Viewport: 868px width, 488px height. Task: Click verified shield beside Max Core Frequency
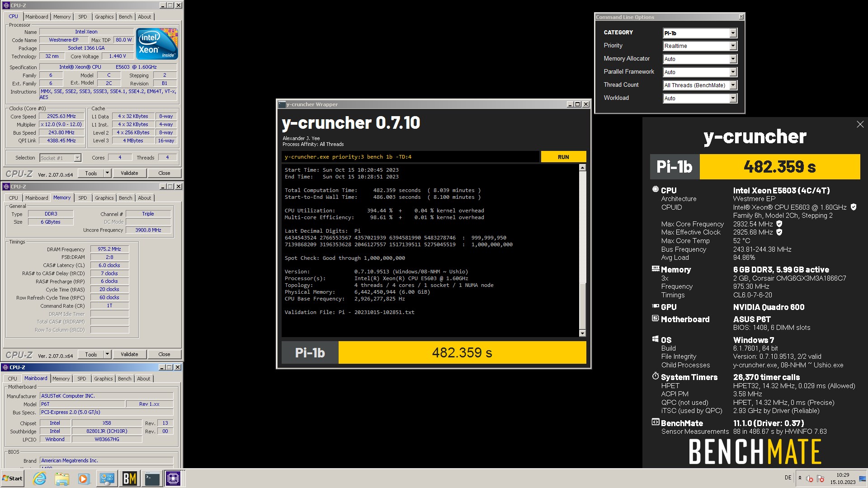click(x=779, y=224)
